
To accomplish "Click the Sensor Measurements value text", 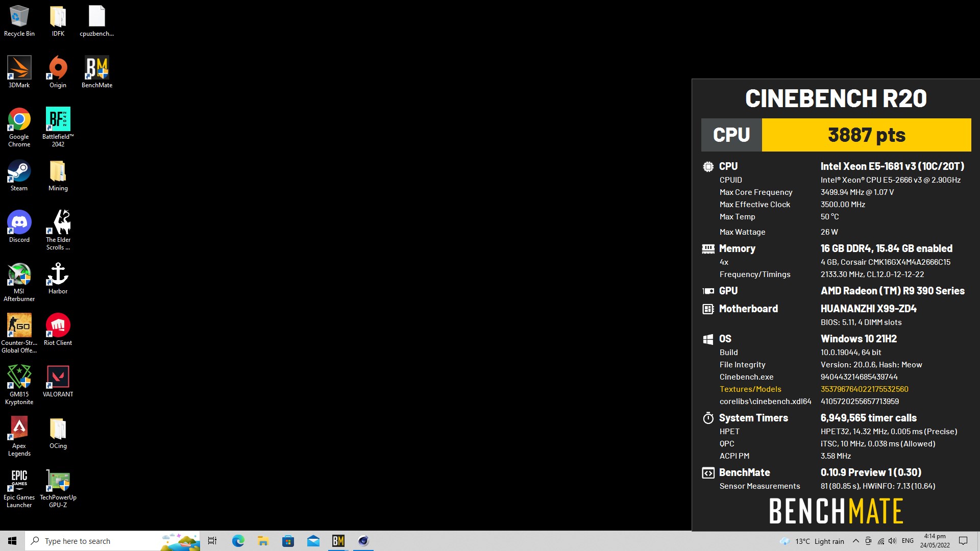I will click(877, 486).
